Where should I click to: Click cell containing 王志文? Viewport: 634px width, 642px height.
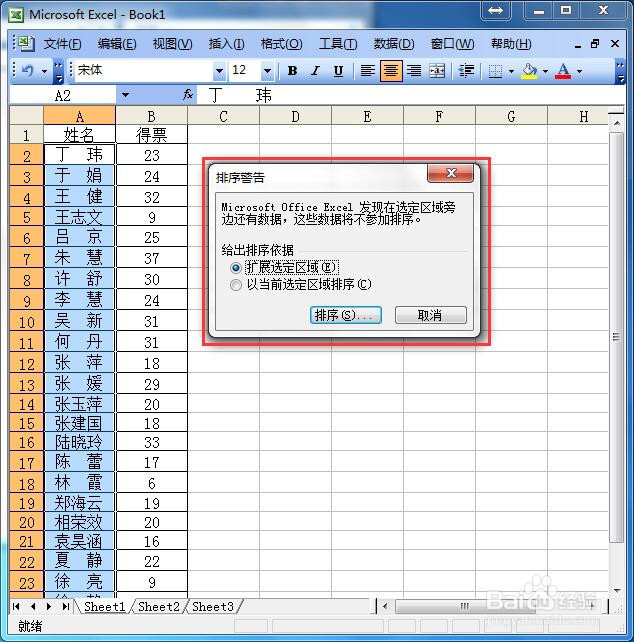pos(79,217)
